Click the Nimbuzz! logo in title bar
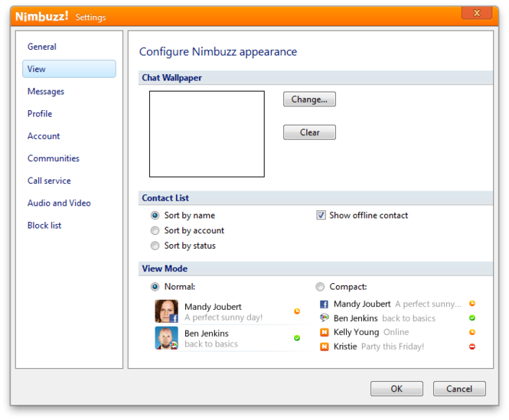This screenshot has height=420, width=509. tap(42, 16)
